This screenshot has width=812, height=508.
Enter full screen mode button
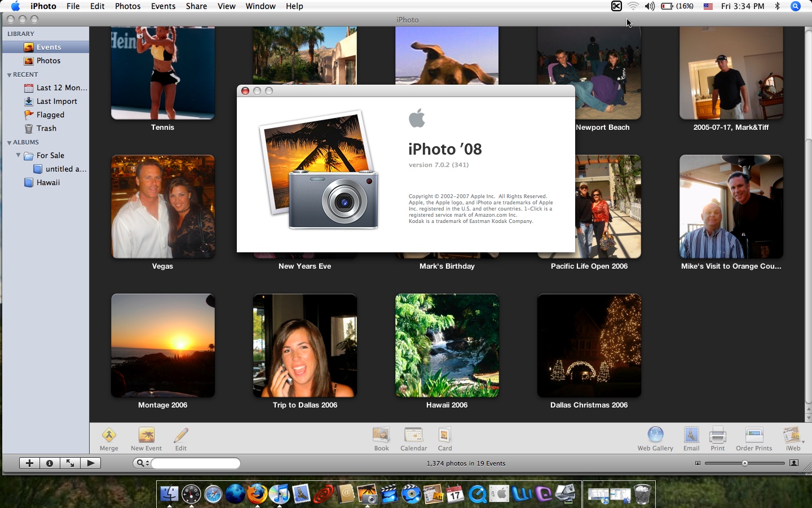pyautogui.click(x=70, y=463)
